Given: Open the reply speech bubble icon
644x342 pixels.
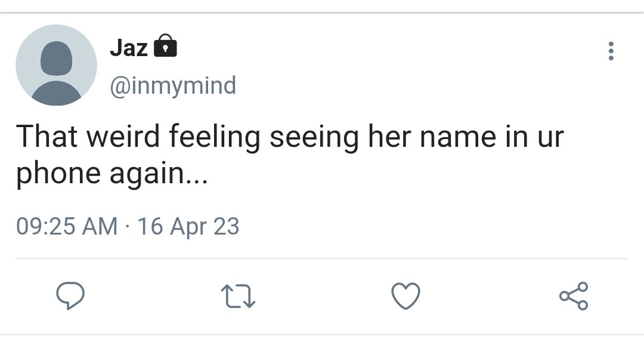Looking at the screenshot, I should click(70, 295).
